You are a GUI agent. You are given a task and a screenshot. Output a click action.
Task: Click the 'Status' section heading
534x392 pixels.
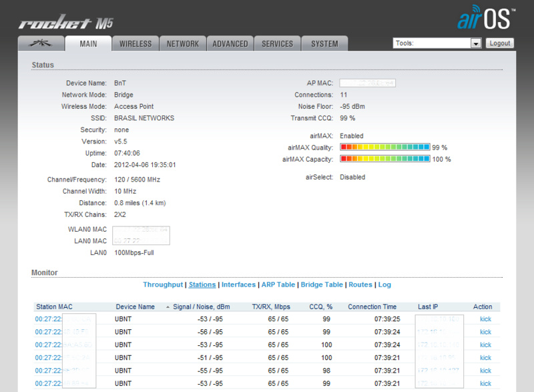(43, 65)
